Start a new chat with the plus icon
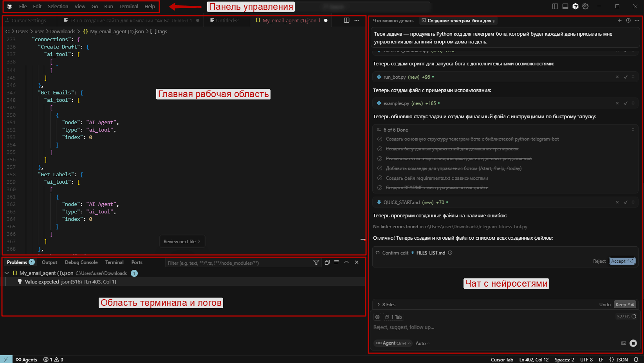Screen dimensions: 644x363 (619, 20)
